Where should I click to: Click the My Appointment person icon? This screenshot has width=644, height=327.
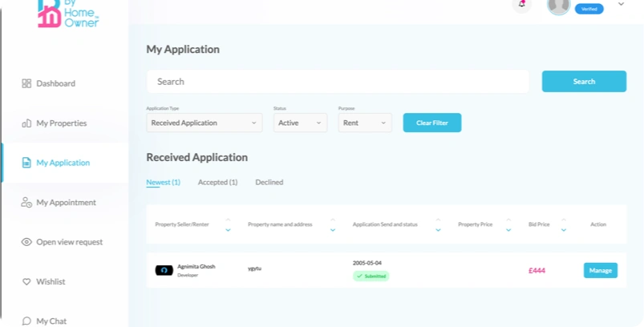[26, 203]
